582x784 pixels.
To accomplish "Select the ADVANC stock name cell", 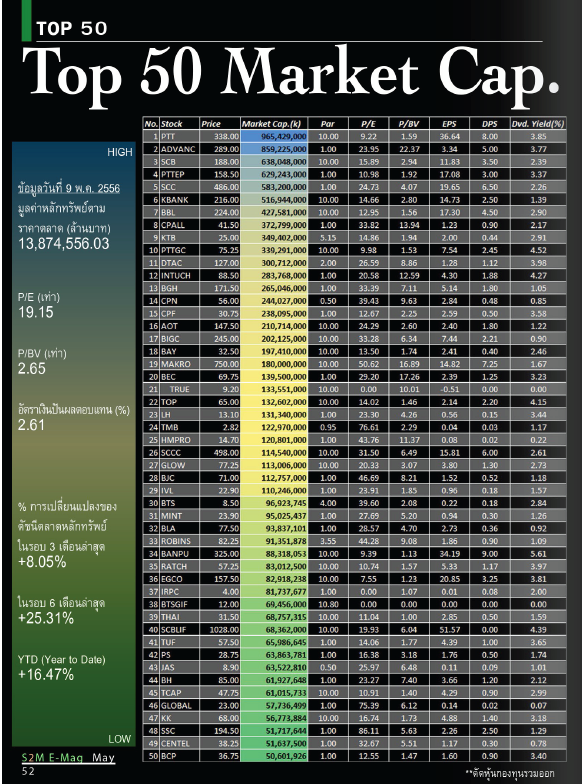I will (180, 149).
